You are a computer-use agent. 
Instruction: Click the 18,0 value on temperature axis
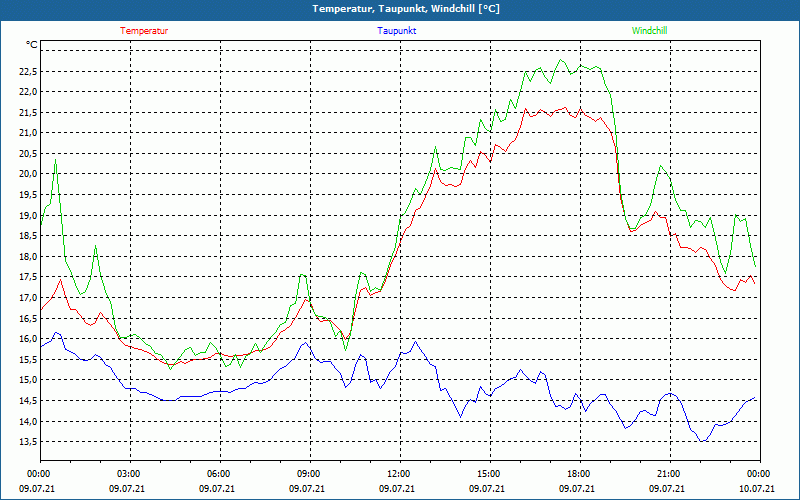(x=27, y=257)
